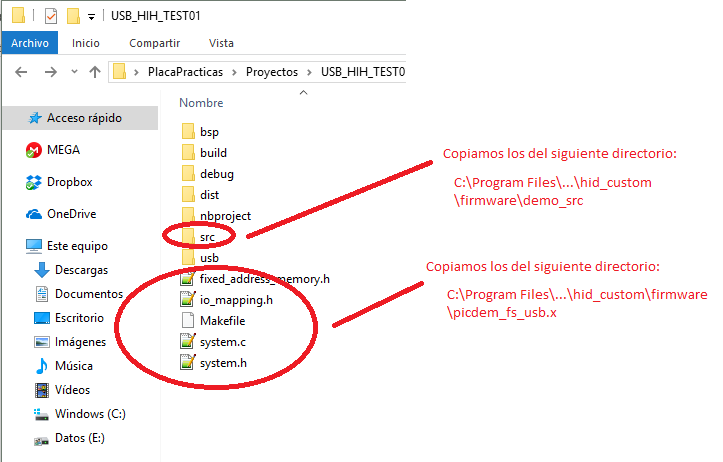
Task: Click Proyectos in the address path
Action: (x=272, y=72)
